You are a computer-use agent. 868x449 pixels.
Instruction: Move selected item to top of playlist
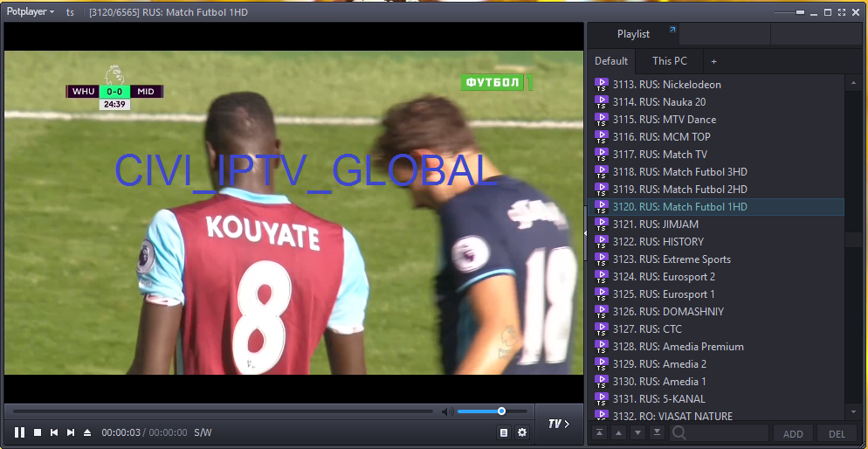pos(600,433)
